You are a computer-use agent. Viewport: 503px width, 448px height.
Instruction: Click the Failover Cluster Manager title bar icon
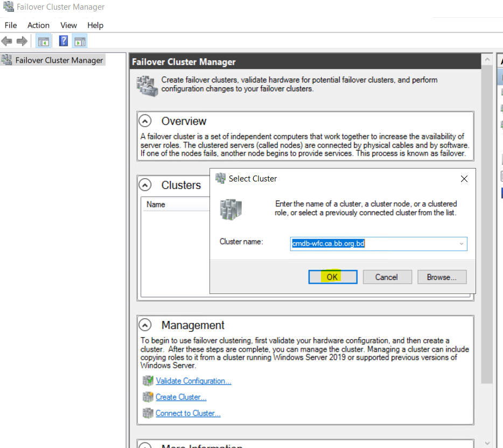(8, 6)
